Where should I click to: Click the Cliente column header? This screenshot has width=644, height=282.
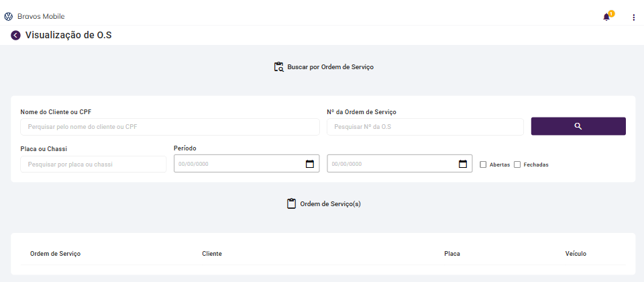212,254
